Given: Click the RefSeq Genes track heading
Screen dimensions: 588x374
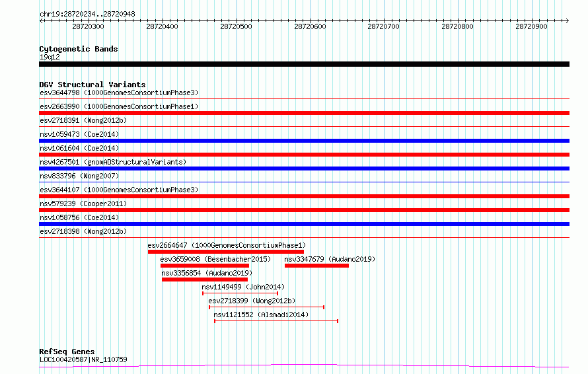Looking at the screenshot, I should click(67, 352).
